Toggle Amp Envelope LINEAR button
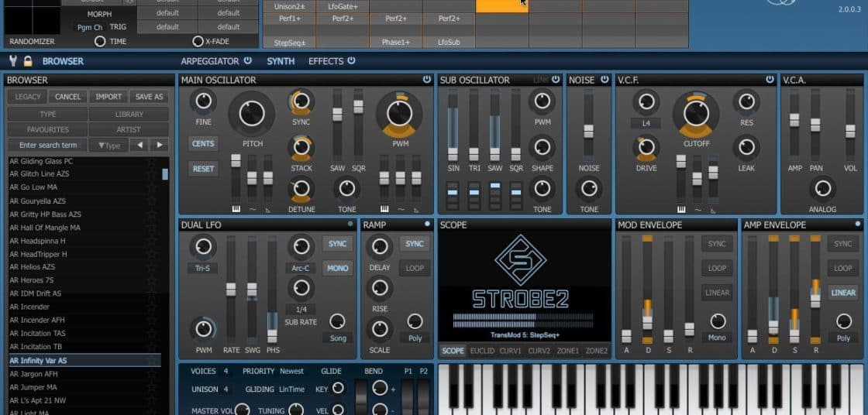Screen dimensions: 868x415 [x=843, y=293]
